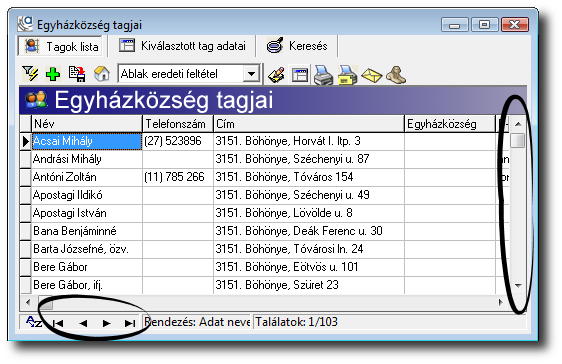Image resolution: width=562 pixels, height=364 pixels.
Task: Select the Bana Benjáminné row
Action: (264, 231)
